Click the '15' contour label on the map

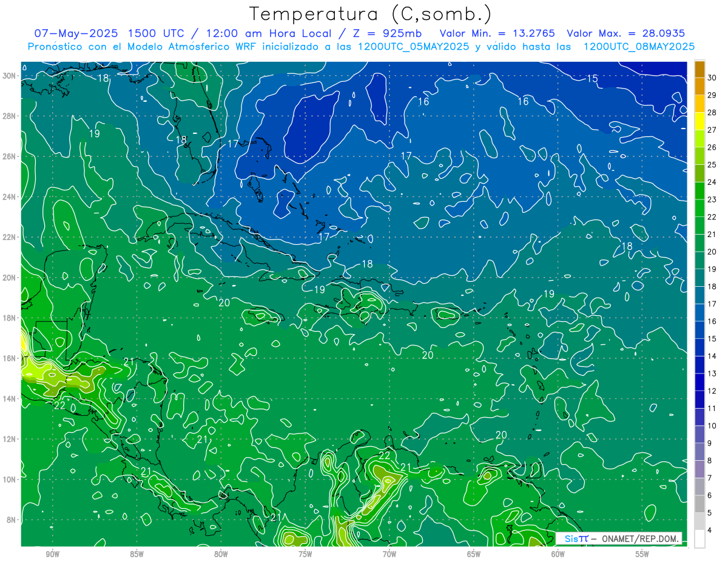pos(592,79)
